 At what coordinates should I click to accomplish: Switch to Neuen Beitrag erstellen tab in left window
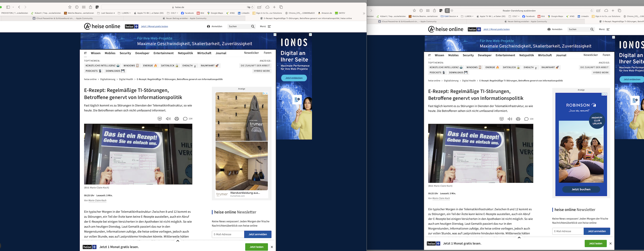pos(184,18)
